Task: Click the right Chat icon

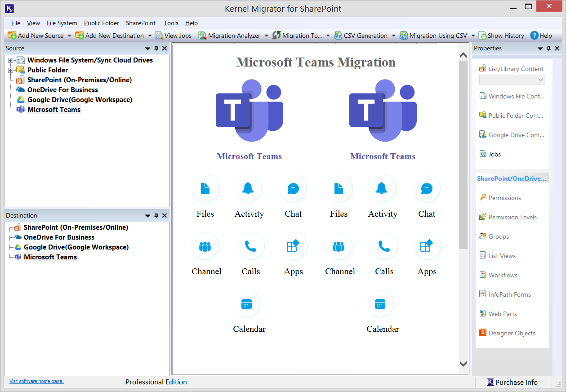Action: coord(427,188)
